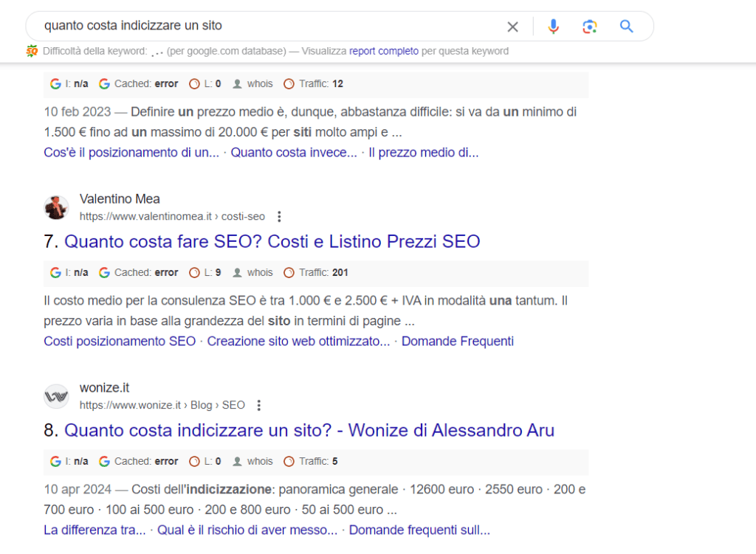
Task: Click the Traffic: 201 metric
Action: point(316,273)
